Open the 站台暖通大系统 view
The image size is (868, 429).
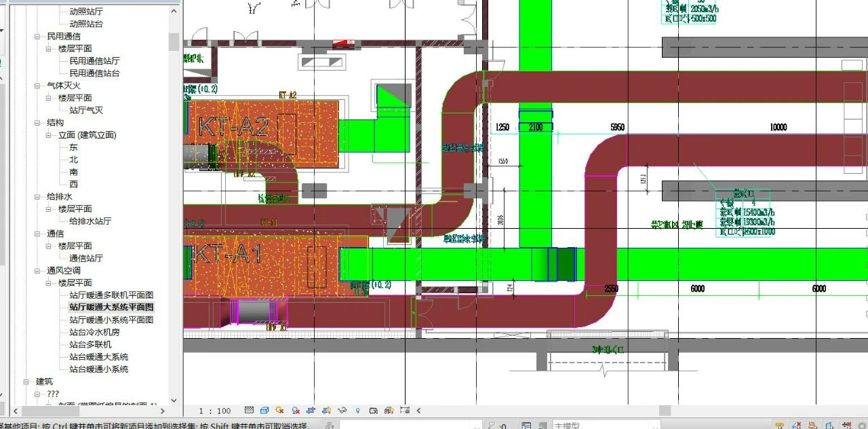pos(98,357)
